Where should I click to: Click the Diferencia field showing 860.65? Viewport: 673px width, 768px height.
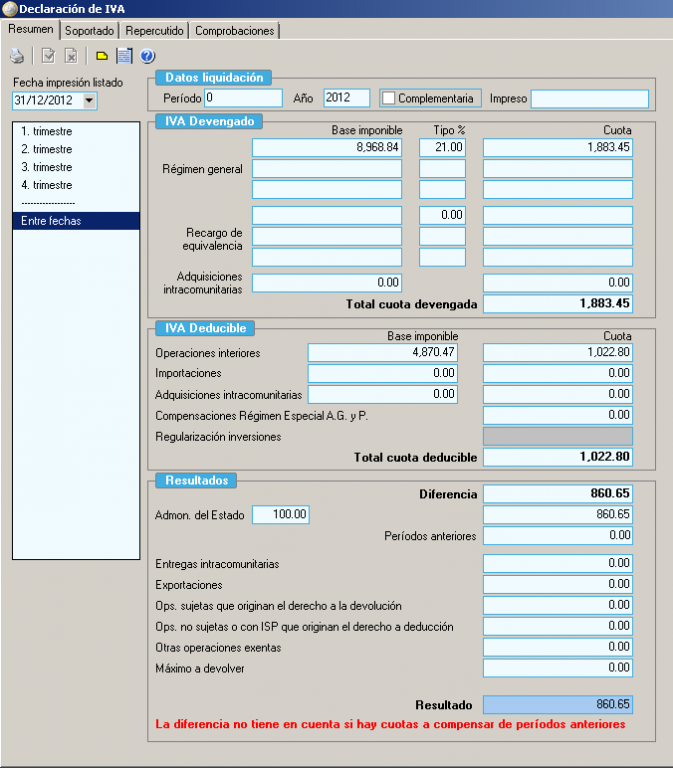[x=558, y=493]
